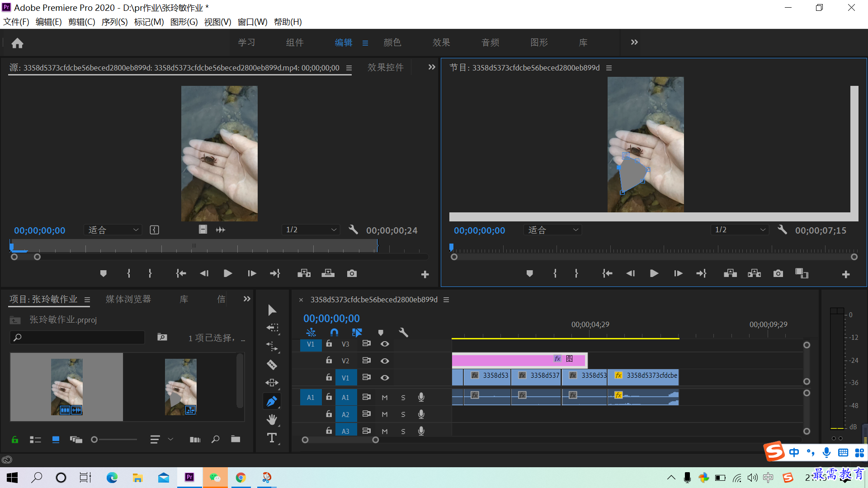Switch to 媒体浏览器 tab
This screenshot has width=868, height=488.
(128, 299)
